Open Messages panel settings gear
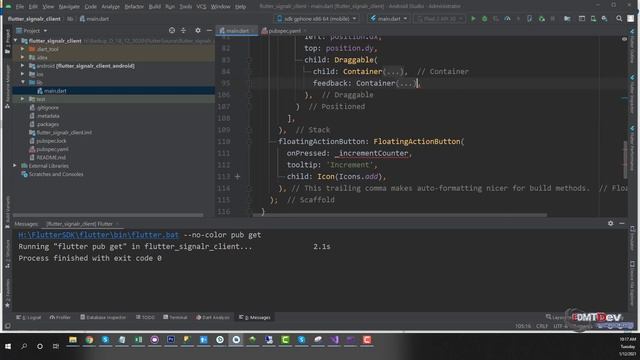The height and width of the screenshot is (360, 640). click(x=610, y=223)
